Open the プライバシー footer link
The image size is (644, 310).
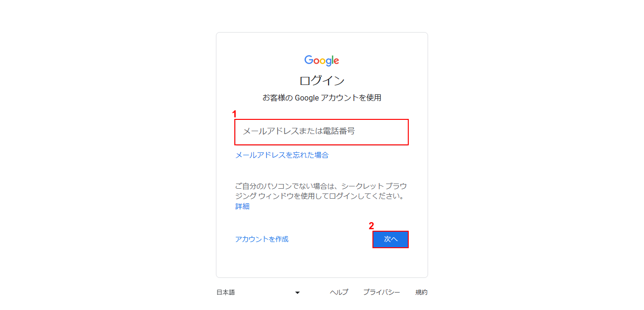tap(381, 293)
